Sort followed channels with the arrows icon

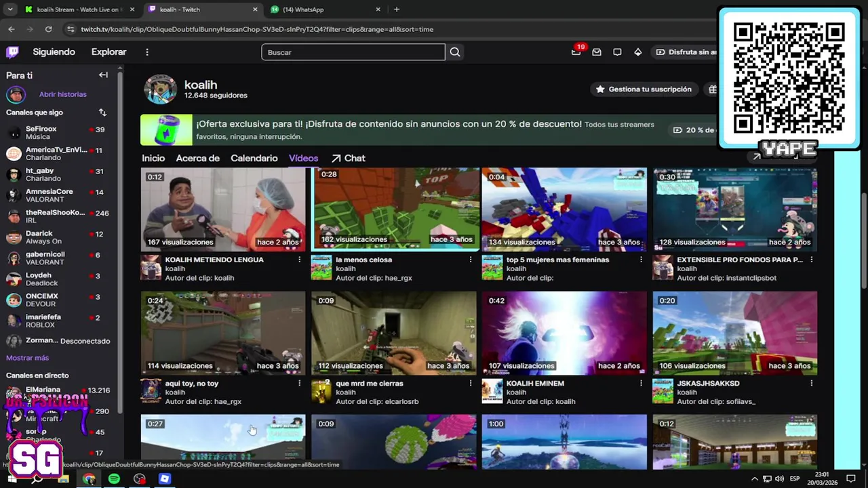coord(102,113)
